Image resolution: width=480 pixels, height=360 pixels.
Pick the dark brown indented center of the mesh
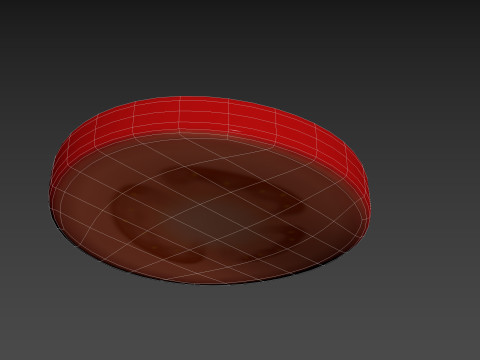(x=207, y=215)
